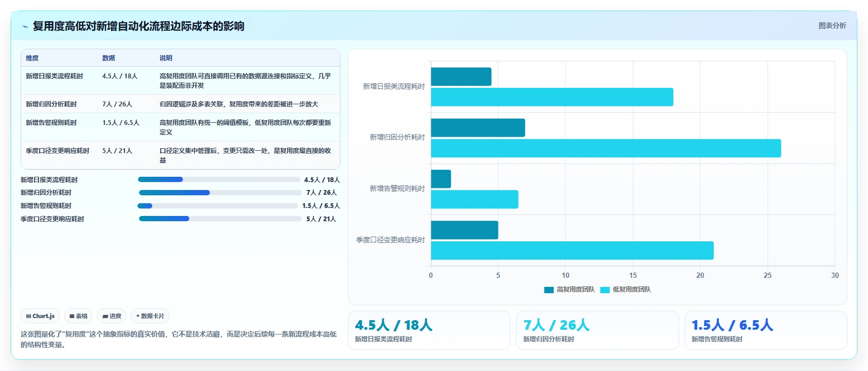Click the light cyan bar for 新增归因分析耗时
Screen dimensions: 868x371
[x=606, y=148]
